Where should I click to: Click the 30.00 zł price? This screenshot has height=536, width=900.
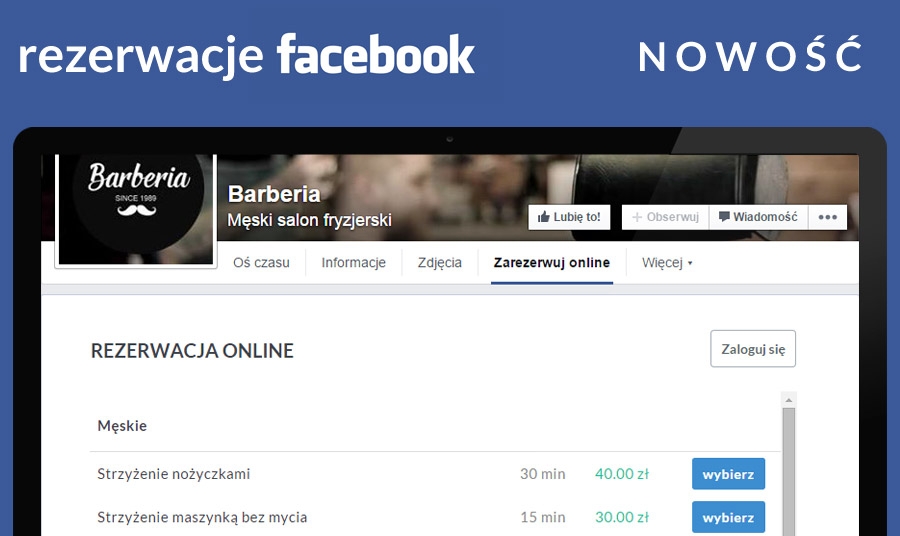point(622,517)
